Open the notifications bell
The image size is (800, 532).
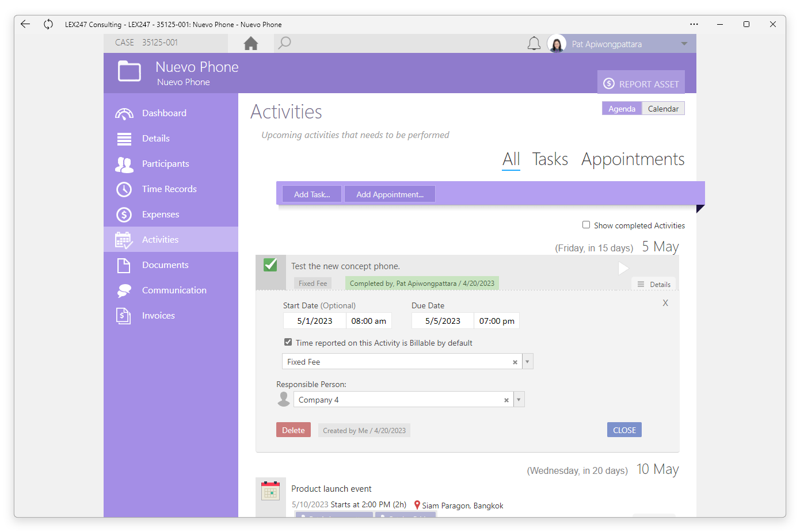tap(534, 44)
